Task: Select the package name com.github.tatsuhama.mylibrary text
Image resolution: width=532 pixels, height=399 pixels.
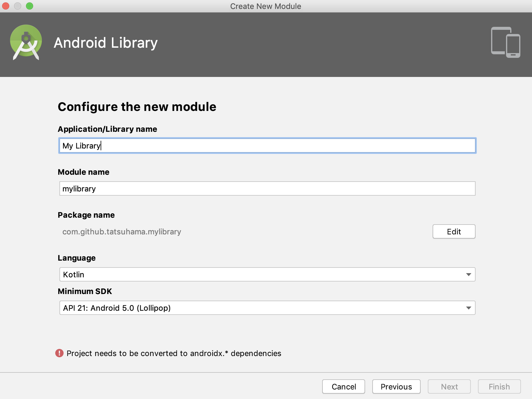Action: tap(122, 232)
